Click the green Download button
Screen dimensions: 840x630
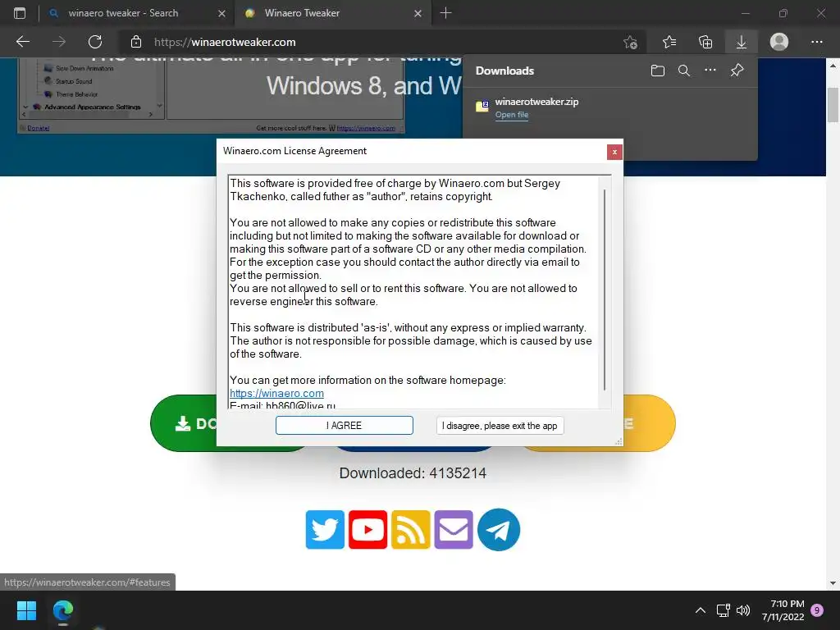[183, 423]
